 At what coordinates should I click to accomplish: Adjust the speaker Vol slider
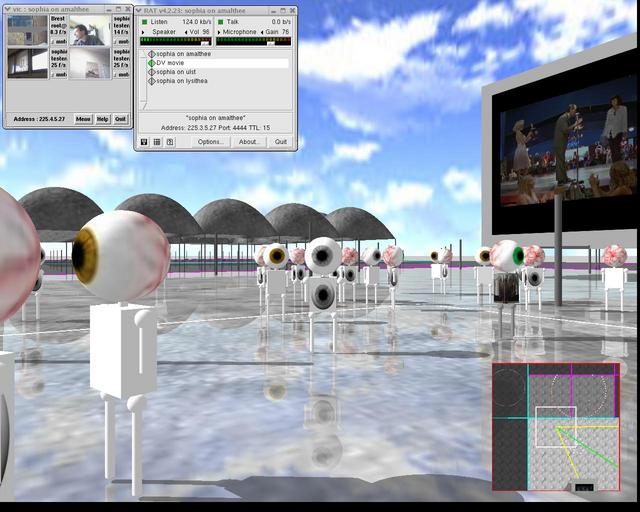[x=206, y=42]
